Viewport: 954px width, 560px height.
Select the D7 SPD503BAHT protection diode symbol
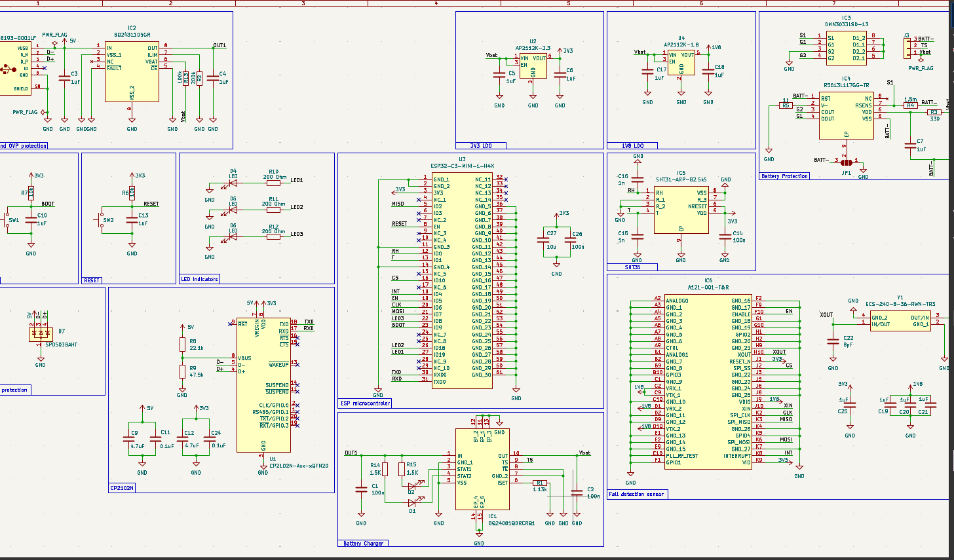[x=40, y=333]
